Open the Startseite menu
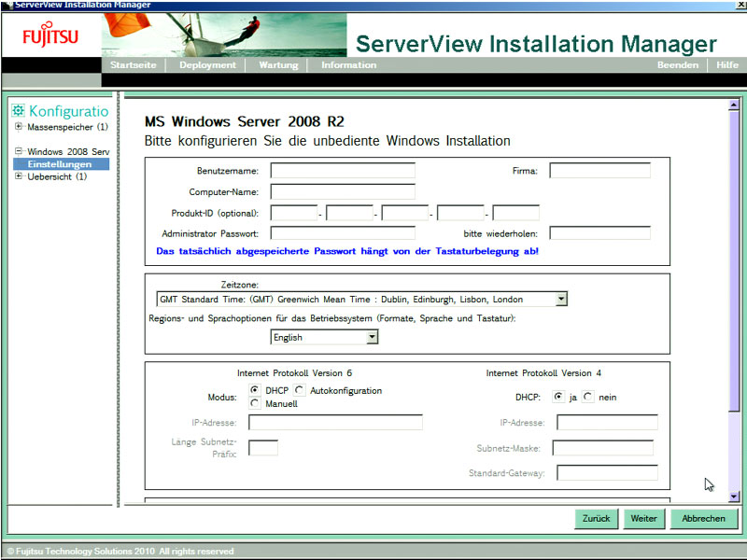 (134, 65)
